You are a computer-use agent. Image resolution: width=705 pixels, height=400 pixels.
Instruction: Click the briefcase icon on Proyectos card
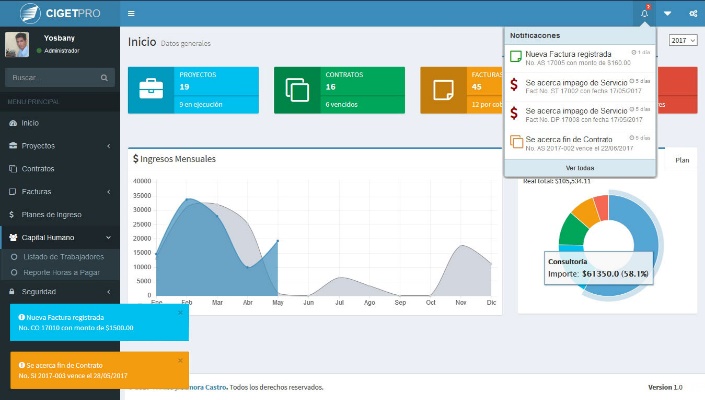point(152,89)
